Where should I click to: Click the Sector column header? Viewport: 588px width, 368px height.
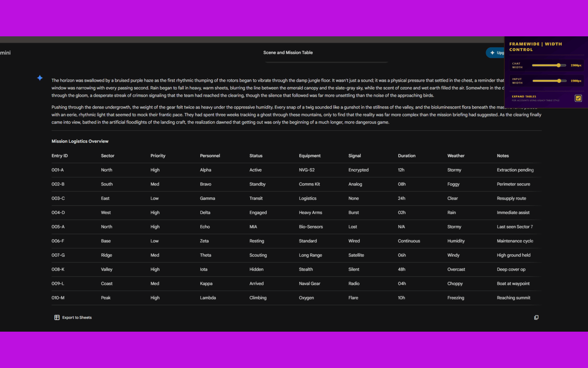(108, 156)
